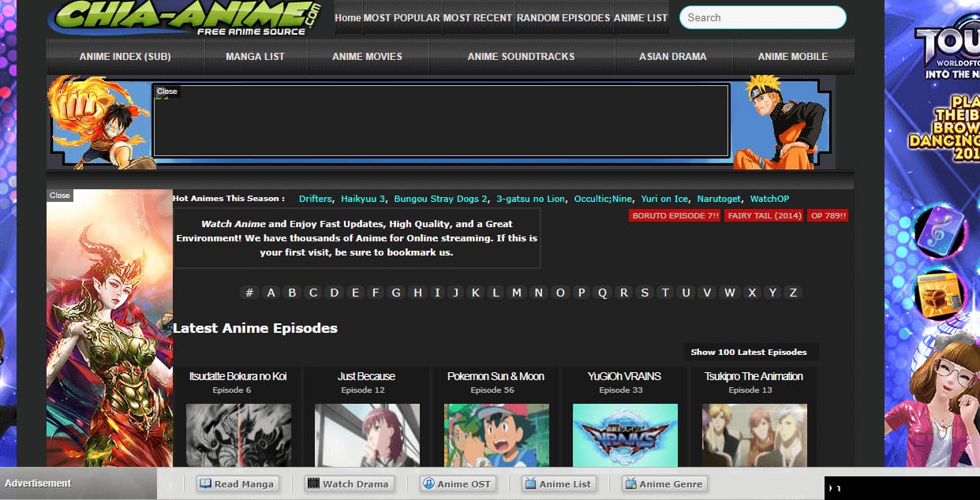
Task: Open Itsudatte Bokura no Koi episode title
Action: click(x=238, y=376)
